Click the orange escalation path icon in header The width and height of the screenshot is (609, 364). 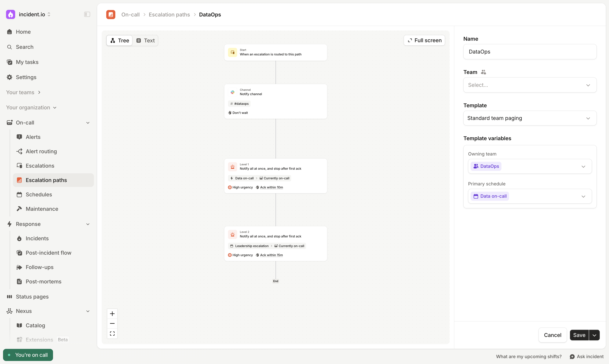click(x=111, y=14)
